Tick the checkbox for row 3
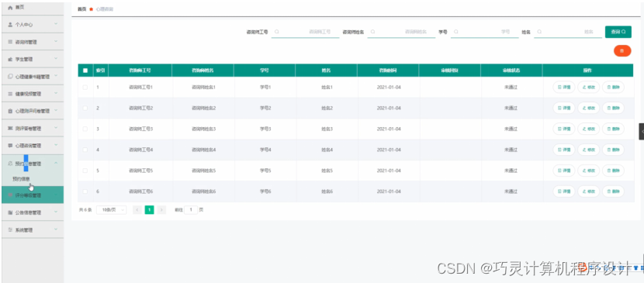Screen dimensions: 644x283 click(x=85, y=129)
